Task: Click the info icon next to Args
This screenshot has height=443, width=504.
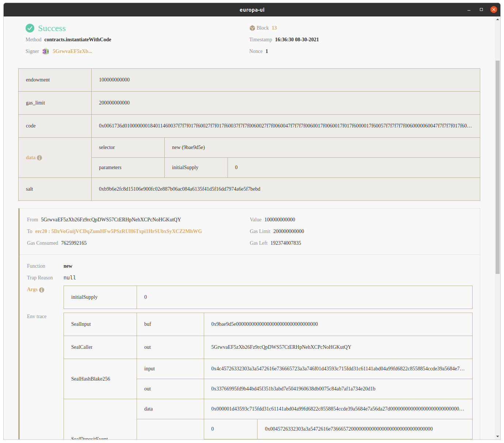Action: [42, 290]
